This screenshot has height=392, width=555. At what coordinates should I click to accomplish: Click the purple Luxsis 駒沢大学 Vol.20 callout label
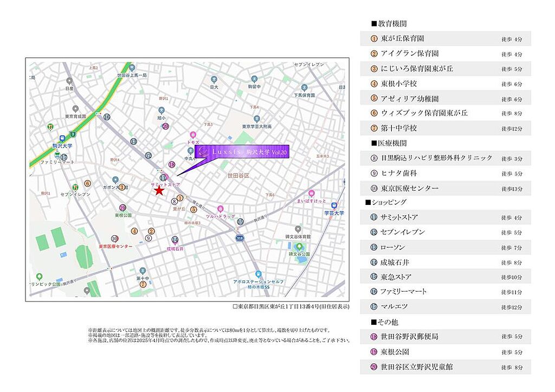(243, 152)
